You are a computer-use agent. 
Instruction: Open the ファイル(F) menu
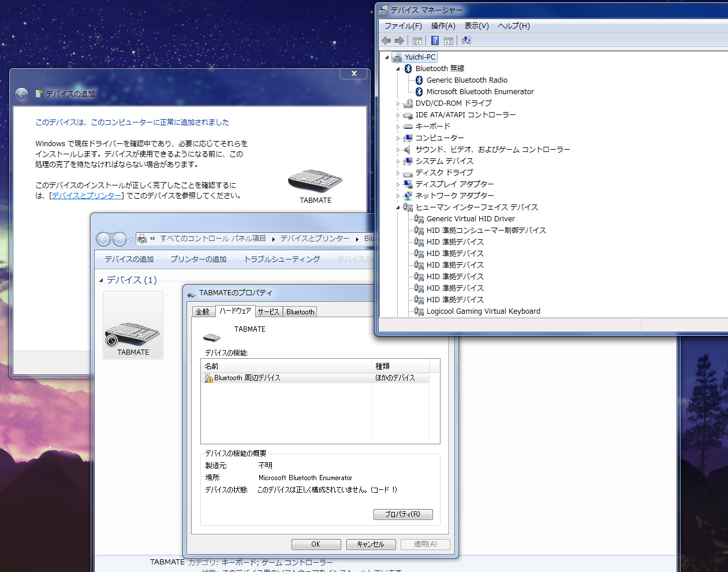tap(403, 26)
